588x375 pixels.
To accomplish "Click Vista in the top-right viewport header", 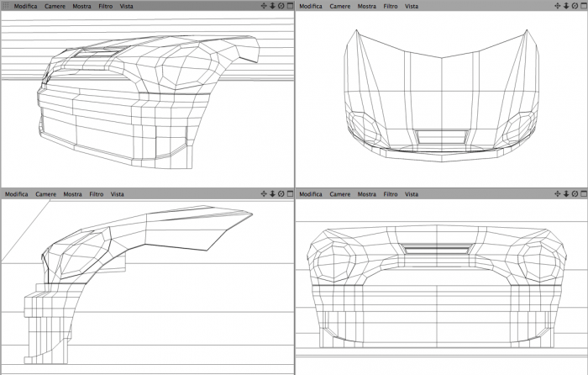I will click(x=412, y=7).
